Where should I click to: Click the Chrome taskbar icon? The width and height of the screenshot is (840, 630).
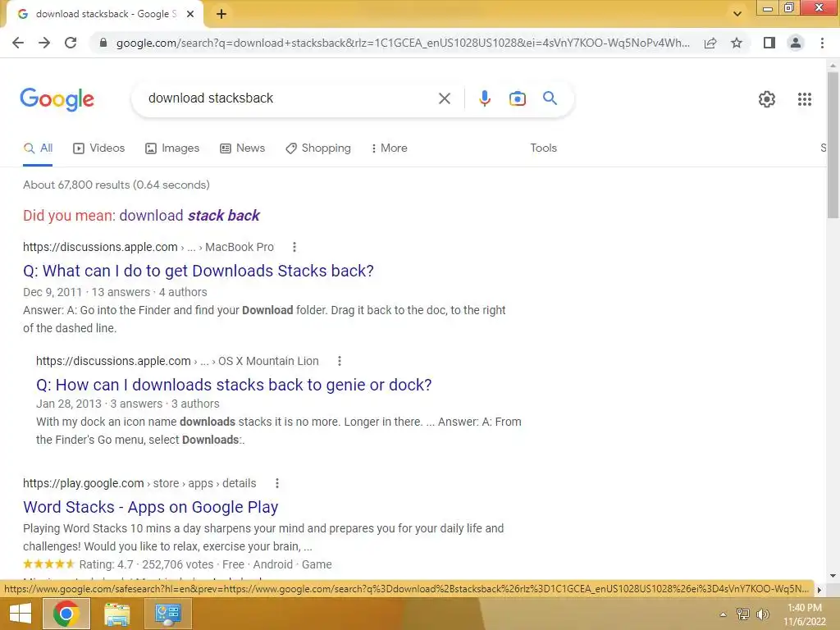(x=66, y=614)
